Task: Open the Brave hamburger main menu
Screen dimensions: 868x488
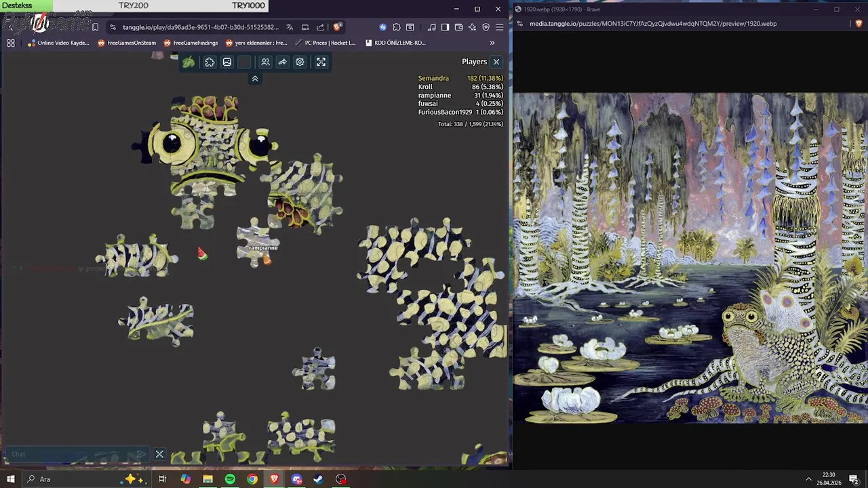Action: point(499,27)
